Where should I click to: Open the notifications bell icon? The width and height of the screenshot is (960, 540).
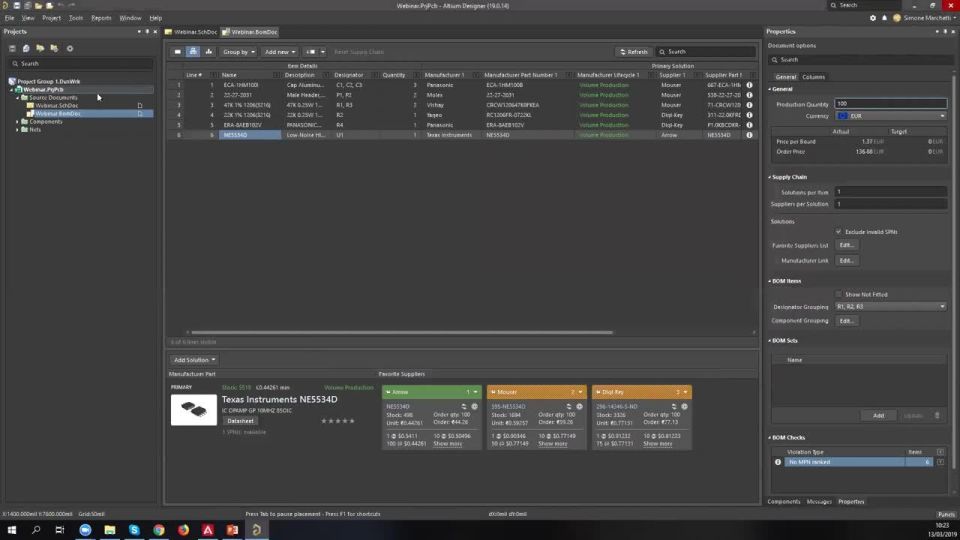click(x=884, y=18)
